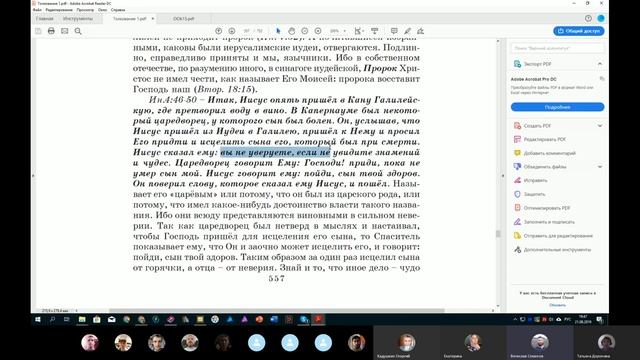Click the read mode toolbar icon
Viewport: 640px width, 360px height.
374,31
